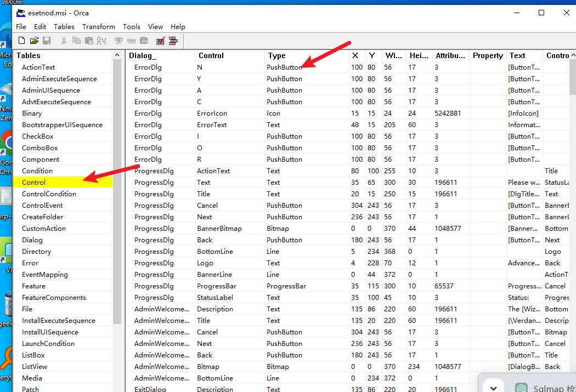
Task: Select the InstallExecuteSequence table
Action: tap(58, 320)
